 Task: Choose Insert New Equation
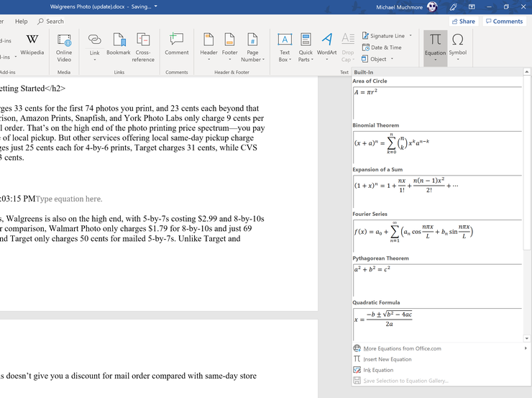387,359
